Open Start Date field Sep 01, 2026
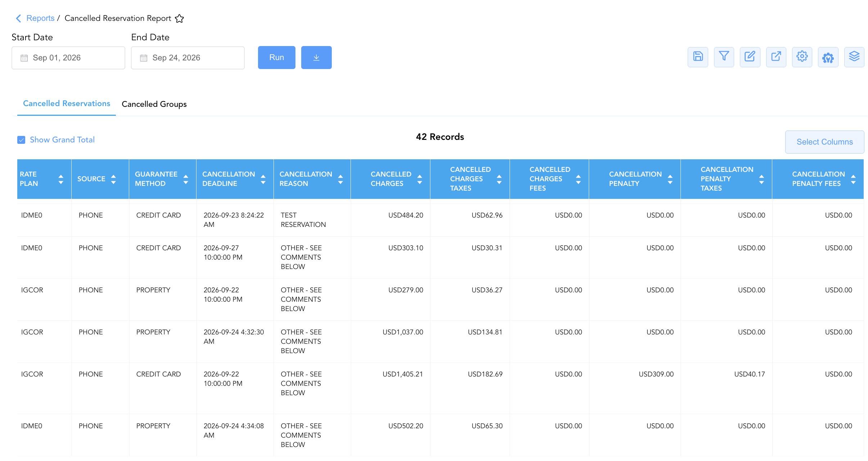This screenshot has width=868, height=461. 68,58
